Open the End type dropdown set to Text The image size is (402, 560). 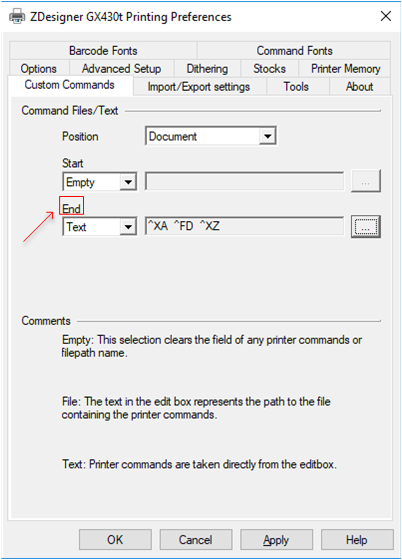100,226
